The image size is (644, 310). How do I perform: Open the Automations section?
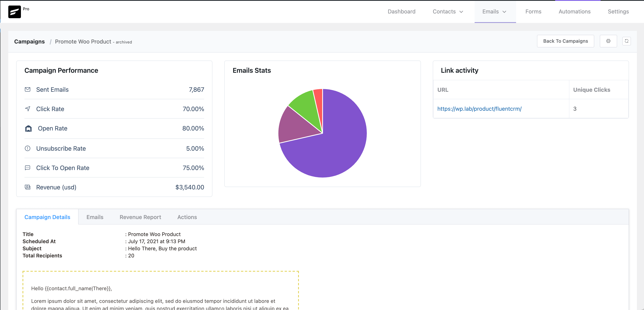574,11
